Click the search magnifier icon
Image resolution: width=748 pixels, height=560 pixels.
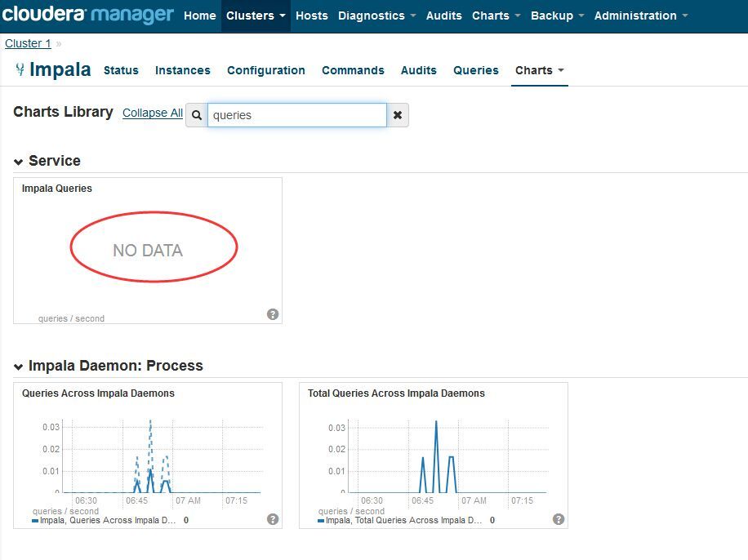pyautogui.click(x=197, y=115)
